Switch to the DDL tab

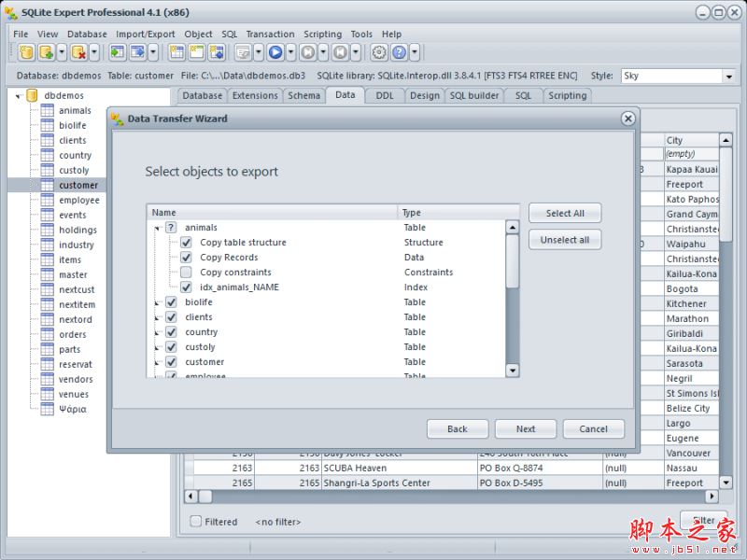[385, 96]
